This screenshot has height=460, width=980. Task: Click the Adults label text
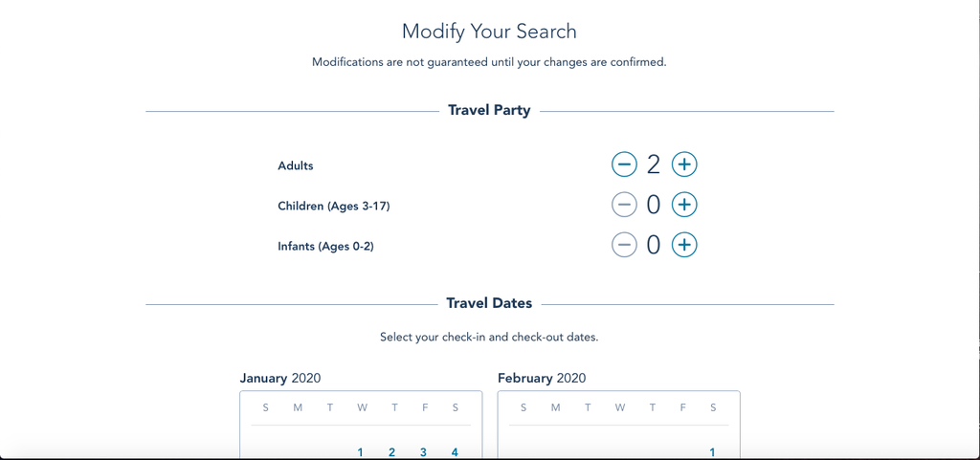(x=296, y=165)
